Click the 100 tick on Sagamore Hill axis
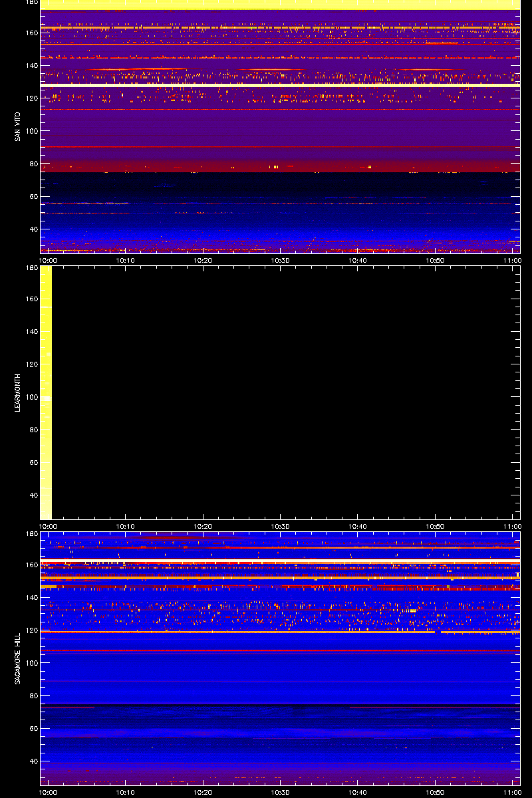Screen dimensions: 532x798 point(31,663)
